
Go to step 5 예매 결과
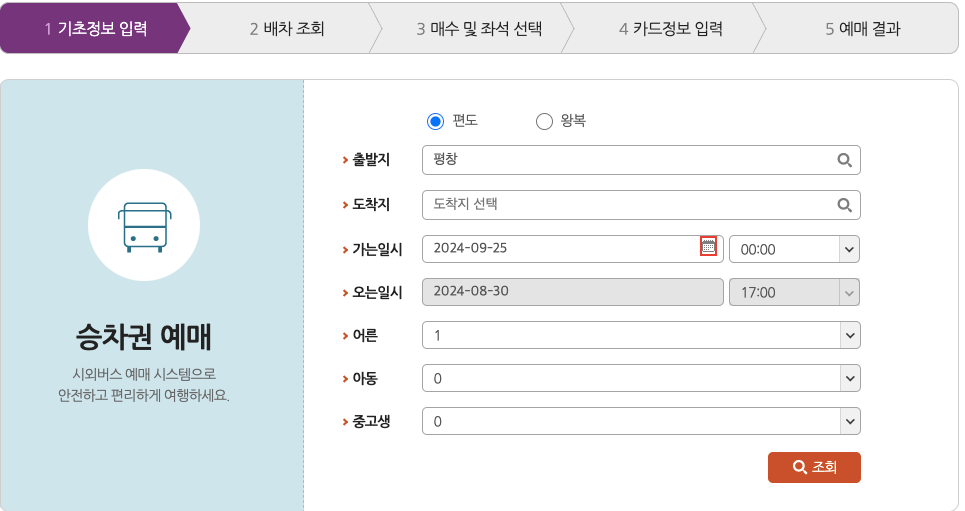(x=862, y=28)
